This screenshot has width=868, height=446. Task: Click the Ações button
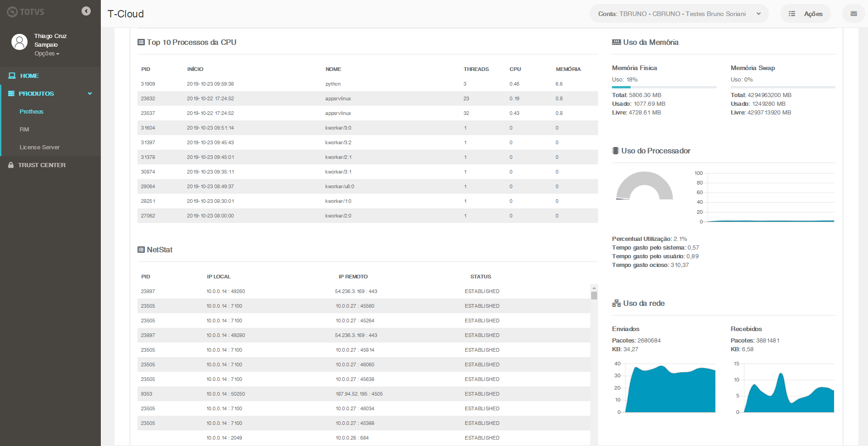pyautogui.click(x=805, y=14)
